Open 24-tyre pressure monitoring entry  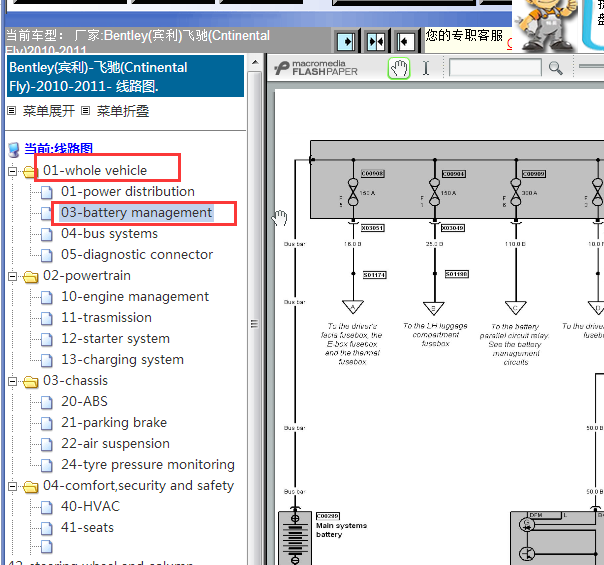point(148,464)
